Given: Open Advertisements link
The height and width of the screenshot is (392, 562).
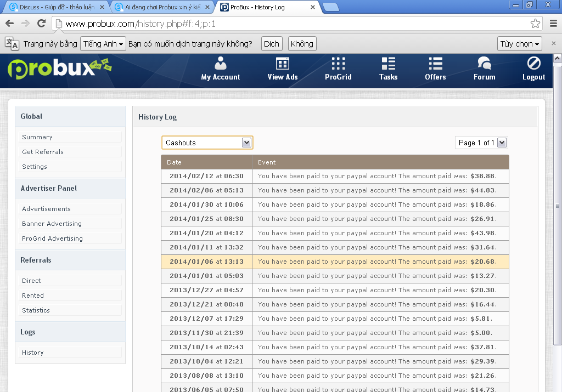Looking at the screenshot, I should (70, 209).
